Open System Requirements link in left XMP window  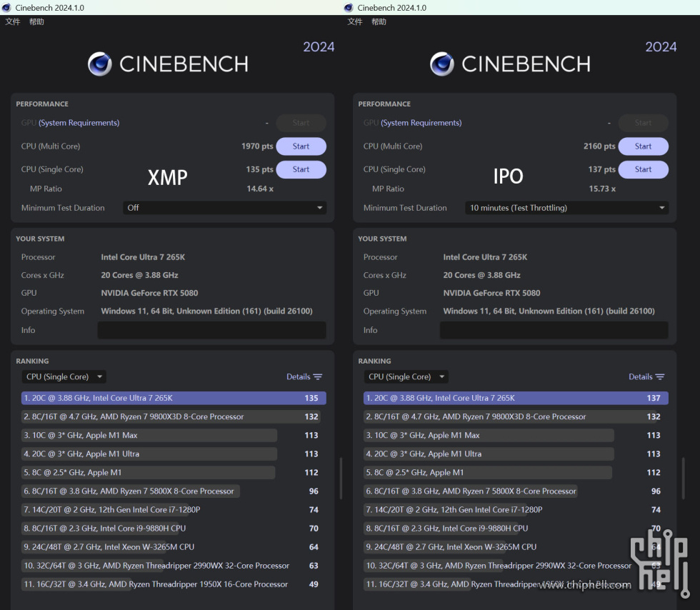79,123
